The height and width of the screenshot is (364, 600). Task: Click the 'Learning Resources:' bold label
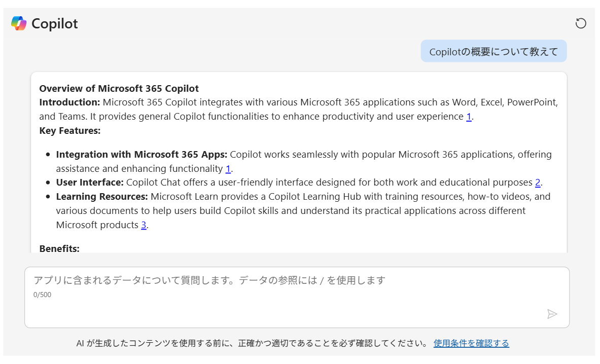click(102, 197)
